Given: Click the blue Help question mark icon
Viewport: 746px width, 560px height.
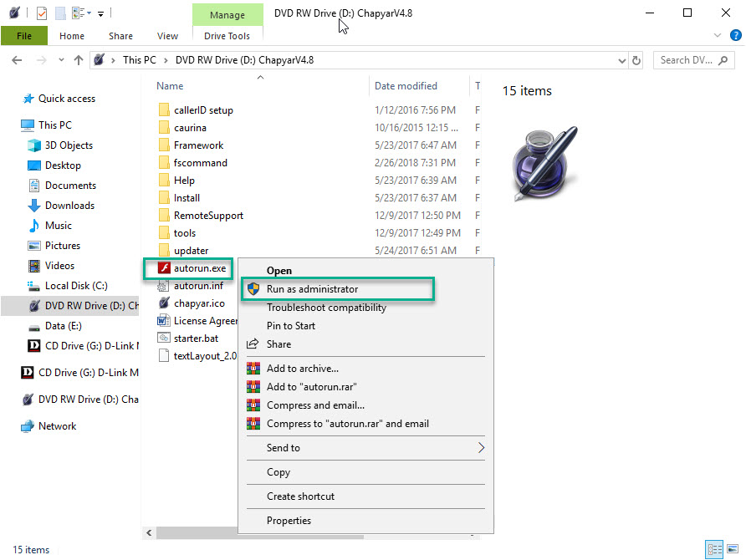Looking at the screenshot, I should pos(735,35).
